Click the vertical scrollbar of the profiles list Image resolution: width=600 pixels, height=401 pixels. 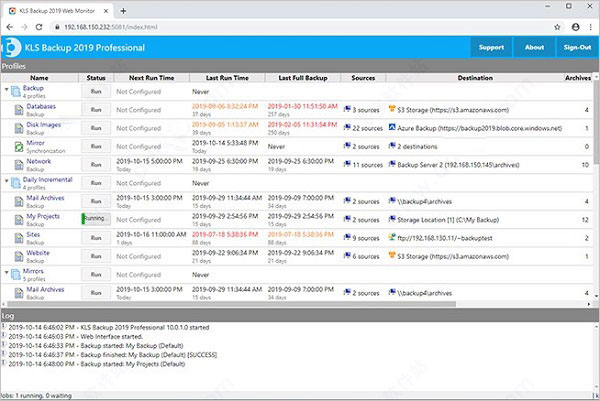597,122
